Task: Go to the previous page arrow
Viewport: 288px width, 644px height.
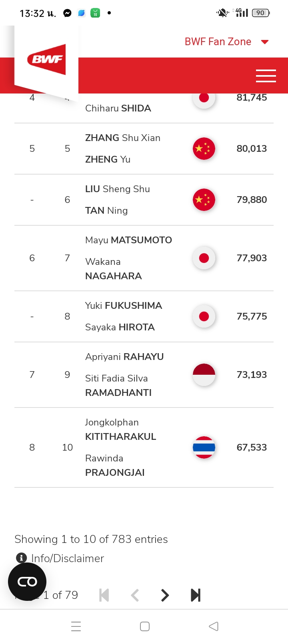Action: point(135,595)
